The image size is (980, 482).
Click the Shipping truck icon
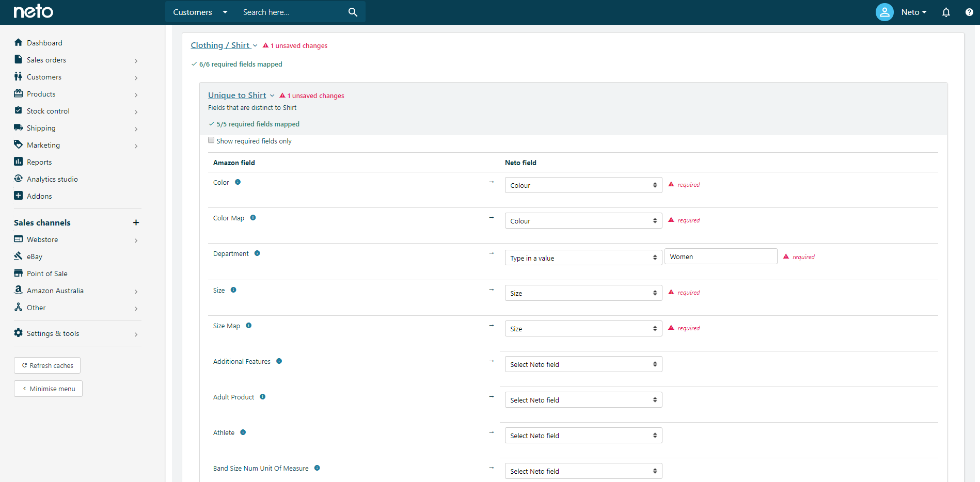coord(19,127)
